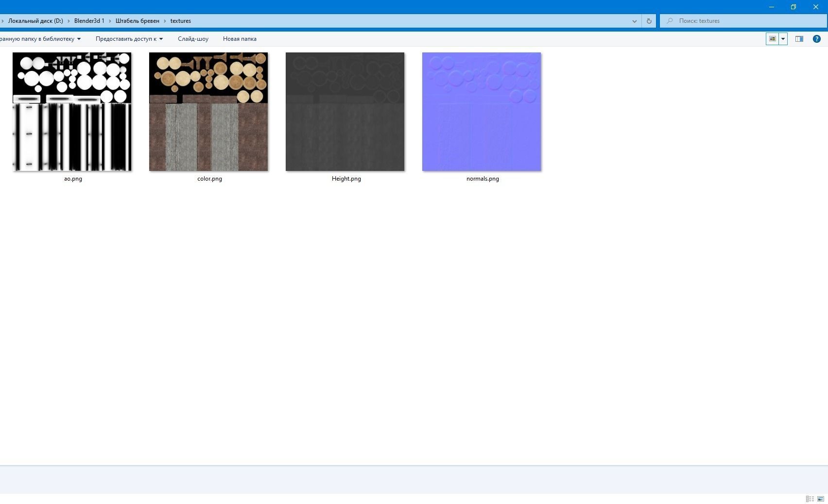Start the 'Слайд-шоу' slideshow
Viewport: 828px width, 504px height.
(x=193, y=39)
